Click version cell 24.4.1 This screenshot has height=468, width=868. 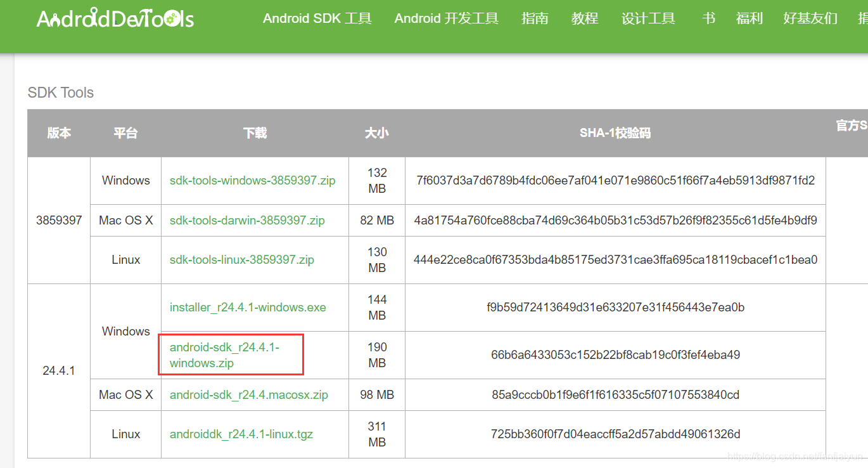click(x=59, y=371)
